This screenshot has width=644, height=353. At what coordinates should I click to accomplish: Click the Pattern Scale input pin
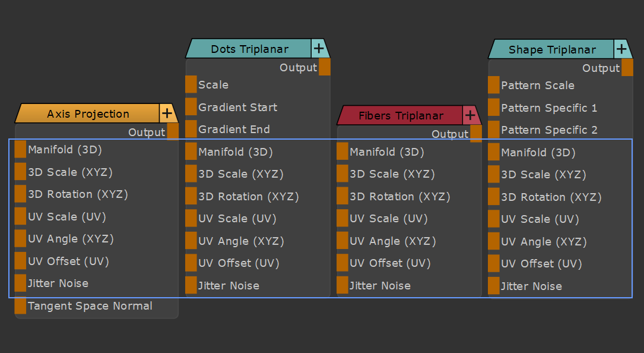tap(494, 85)
